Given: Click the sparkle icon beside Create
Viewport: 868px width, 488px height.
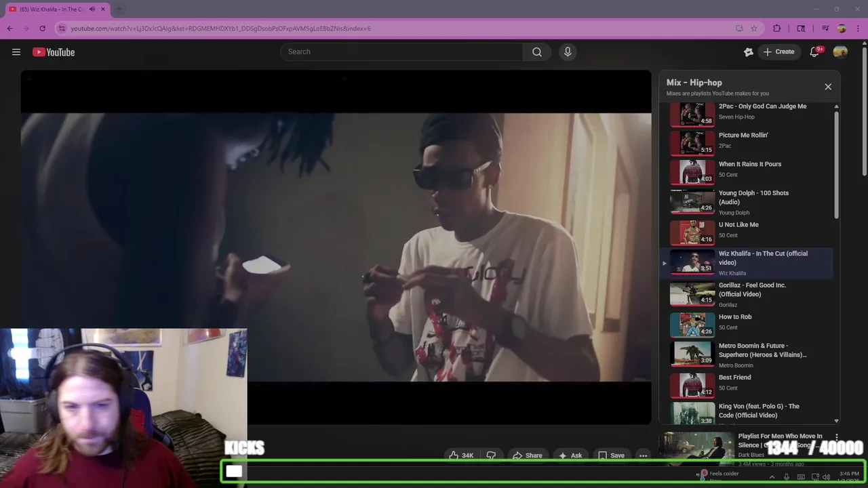Looking at the screenshot, I should (x=749, y=52).
